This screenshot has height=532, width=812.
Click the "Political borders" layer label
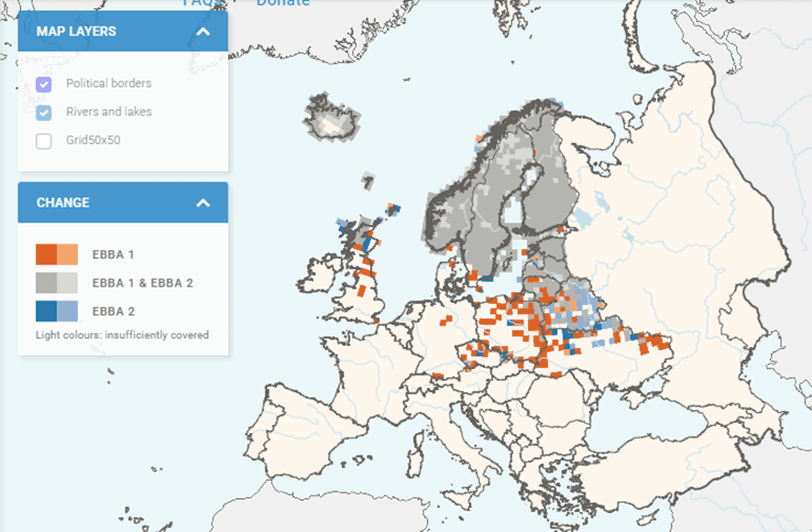[108, 83]
